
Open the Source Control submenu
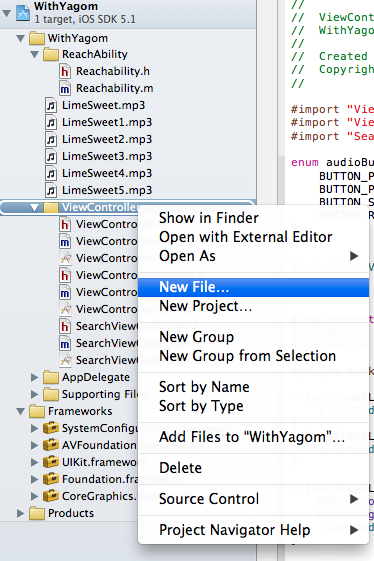(253, 499)
